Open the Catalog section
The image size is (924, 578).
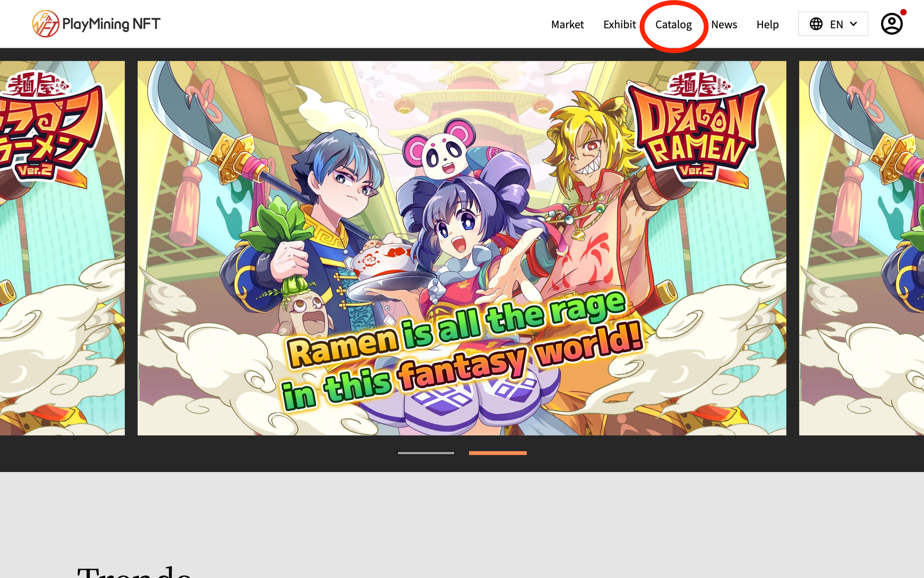[673, 24]
